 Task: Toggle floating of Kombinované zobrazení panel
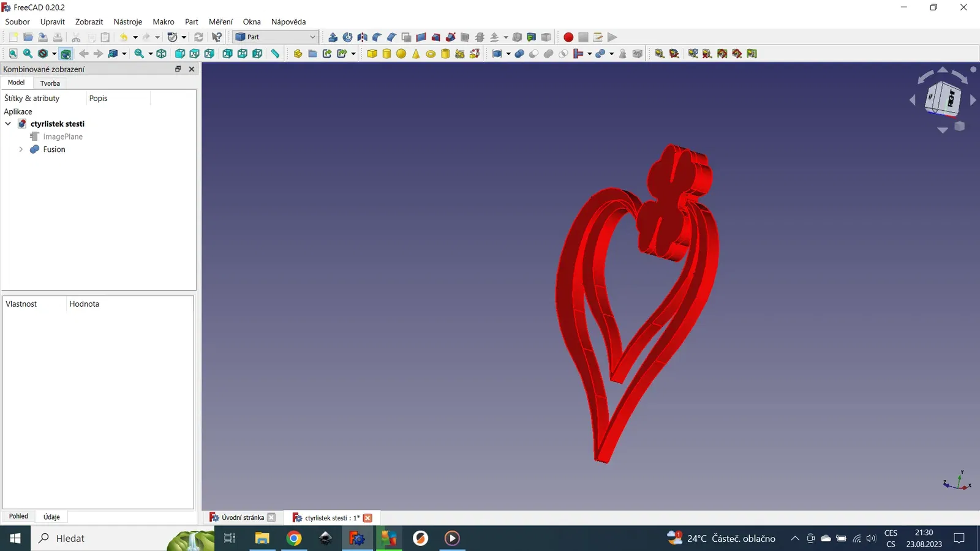(178, 69)
